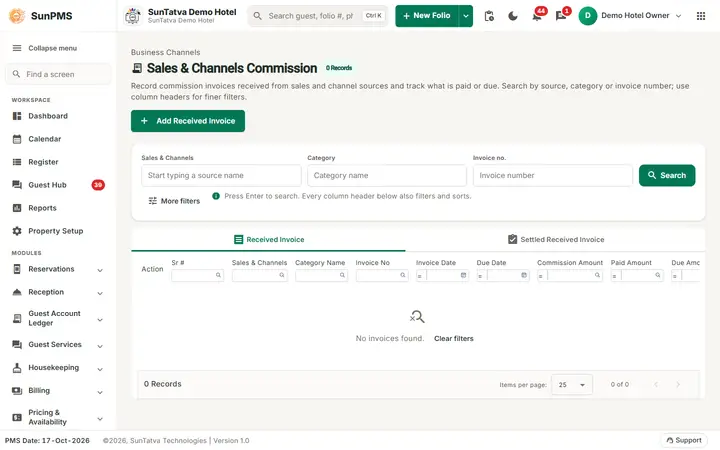Focus the Invoice number field
Image resolution: width=720 pixels, height=450 pixels.
[553, 175]
